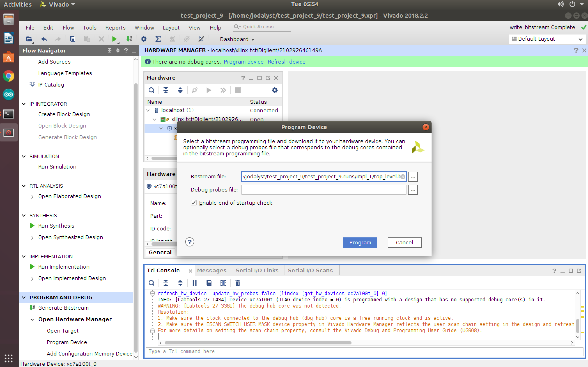Screen dimensions: 588x367
Task: Click the Generate Bitstream toolbar icon
Action: pyautogui.click(x=129, y=39)
